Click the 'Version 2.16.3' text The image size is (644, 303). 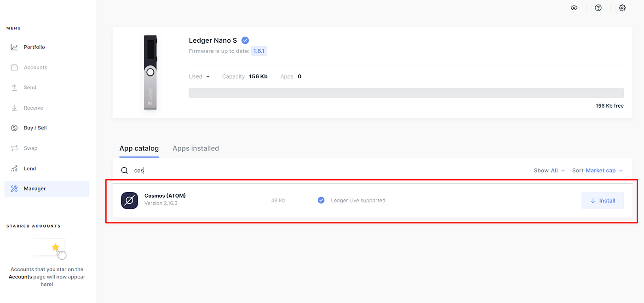coord(161,203)
